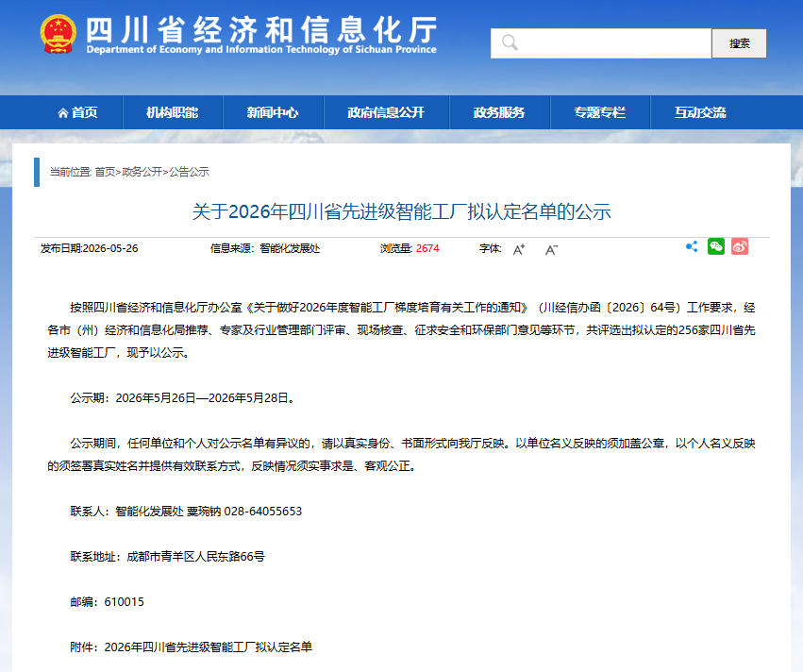Go to 公告公示 in breadcrumb

189,172
